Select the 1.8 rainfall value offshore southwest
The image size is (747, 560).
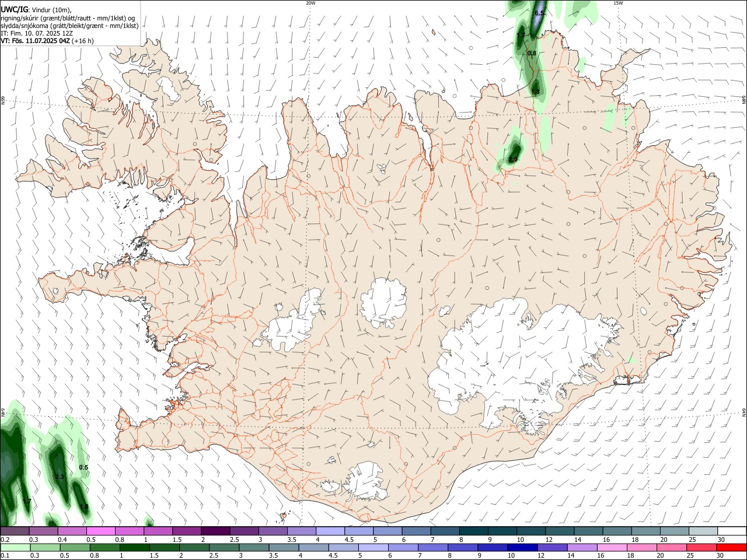point(84,506)
